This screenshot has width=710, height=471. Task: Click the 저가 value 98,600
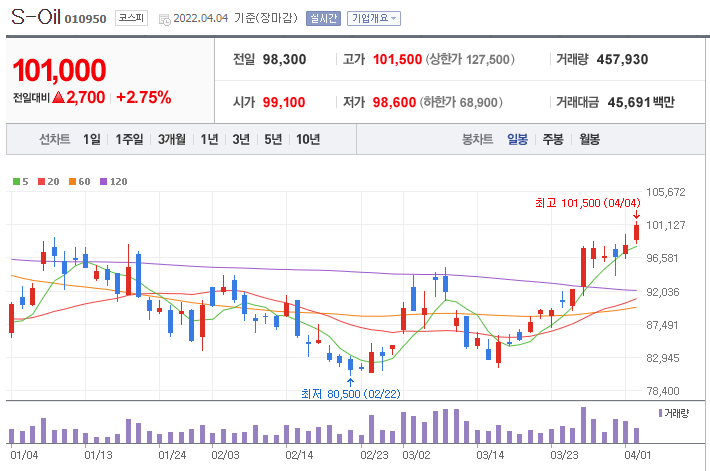coord(394,102)
